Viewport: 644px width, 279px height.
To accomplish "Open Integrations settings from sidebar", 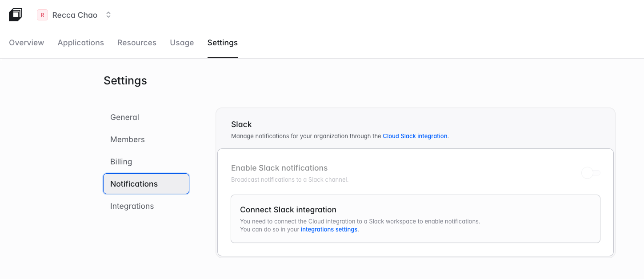I will (132, 206).
